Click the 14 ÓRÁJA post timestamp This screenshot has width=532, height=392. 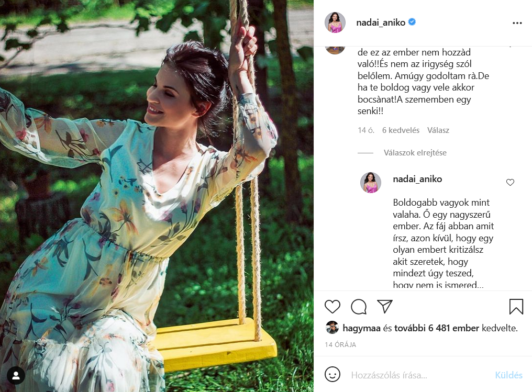[x=340, y=344]
